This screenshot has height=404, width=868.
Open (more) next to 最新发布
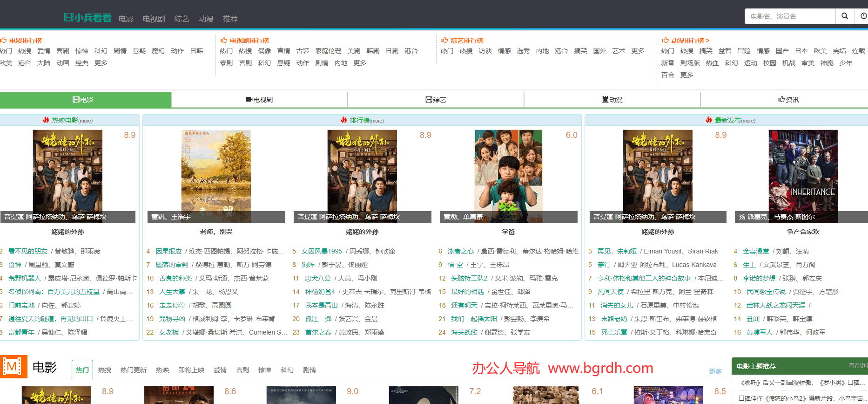click(748, 121)
